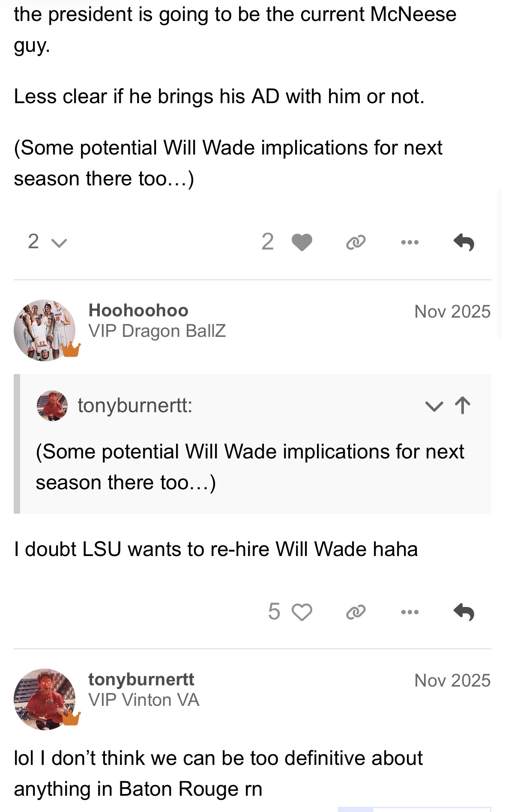Click the small avatar in the quote
Image resolution: width=505 pixels, height=812 pixels.
pyautogui.click(x=52, y=405)
